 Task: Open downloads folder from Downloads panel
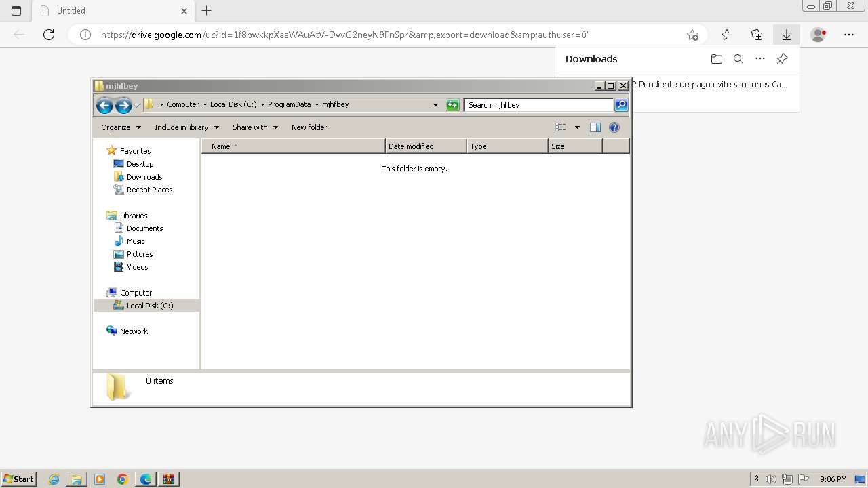pyautogui.click(x=717, y=59)
